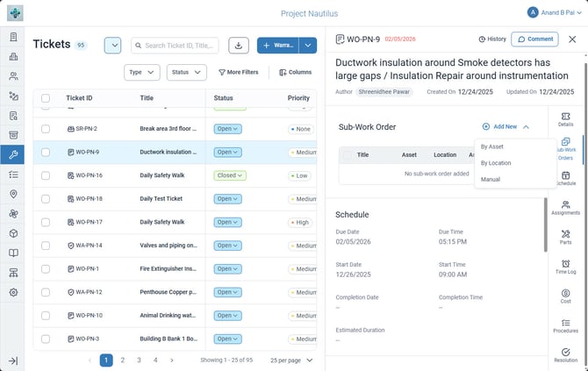588x371 pixels.
Task: Go to page 3 of tickets
Action: 139,360
